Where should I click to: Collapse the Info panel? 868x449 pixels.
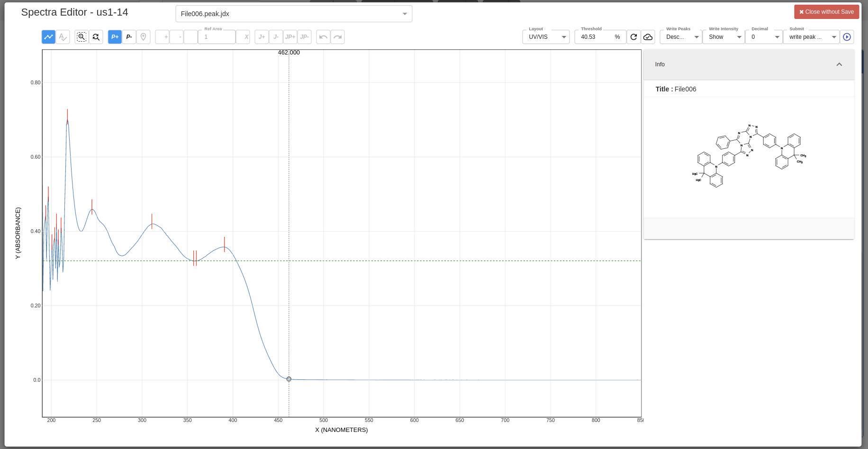839,64
